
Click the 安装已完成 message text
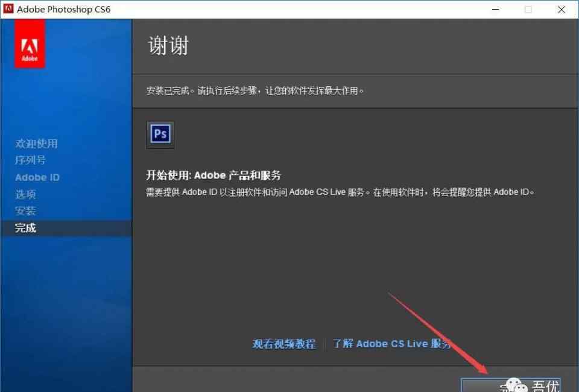point(255,91)
